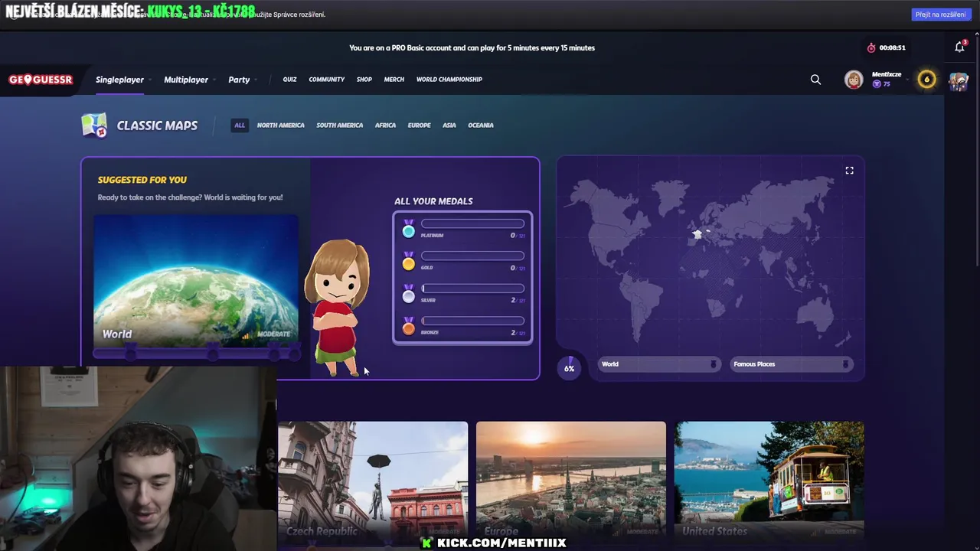This screenshot has height=551, width=980.
Task: Click the PRO timer clock icon
Action: 871,47
